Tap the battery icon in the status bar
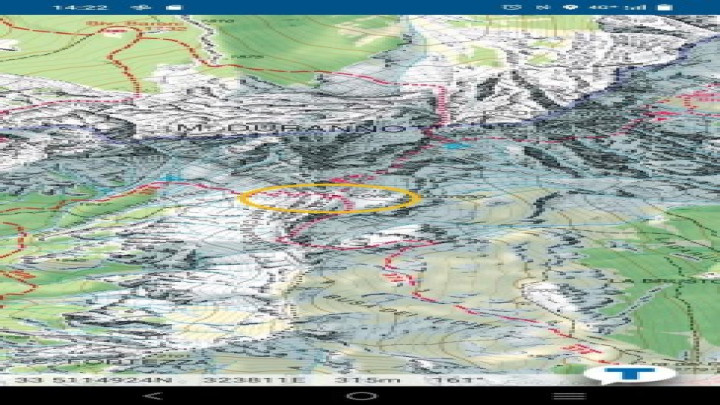 click(x=664, y=7)
